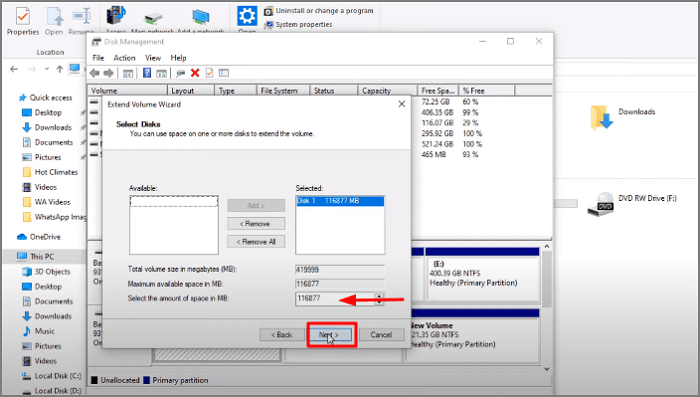The width and height of the screenshot is (700, 397).
Task: Click the amount of space in MB field
Action: point(335,298)
